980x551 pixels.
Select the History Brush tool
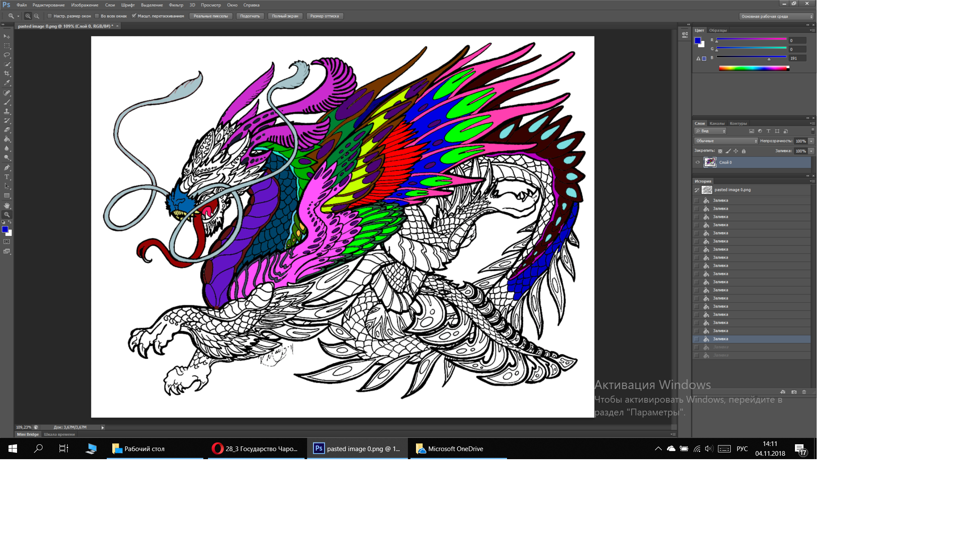click(7, 121)
